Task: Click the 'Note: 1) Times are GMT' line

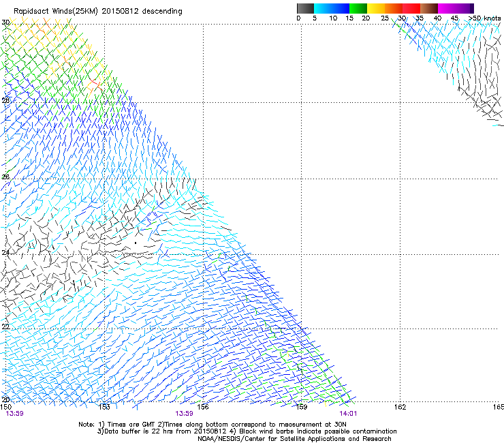Action: click(x=212, y=425)
